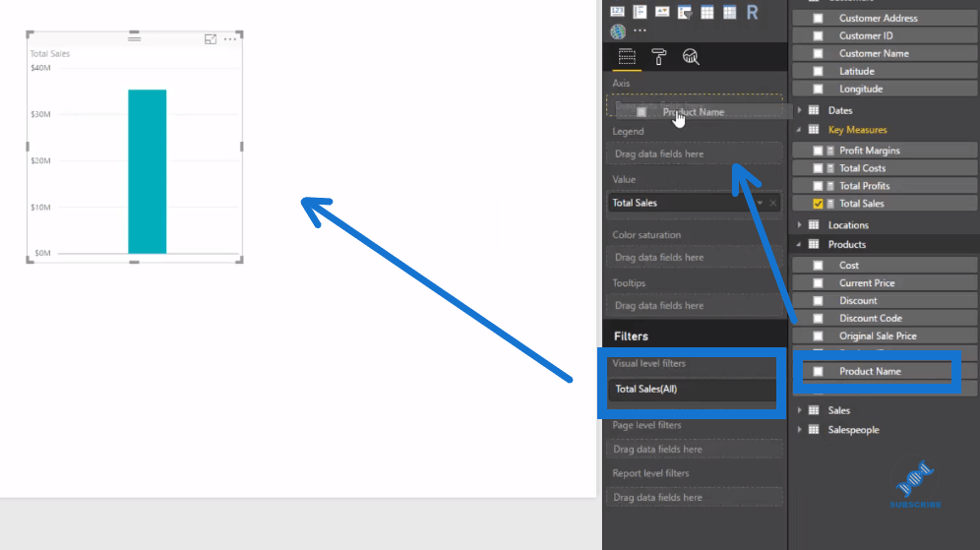This screenshot has width=980, height=550.
Task: Click the Tooltips data fields well
Action: click(694, 306)
